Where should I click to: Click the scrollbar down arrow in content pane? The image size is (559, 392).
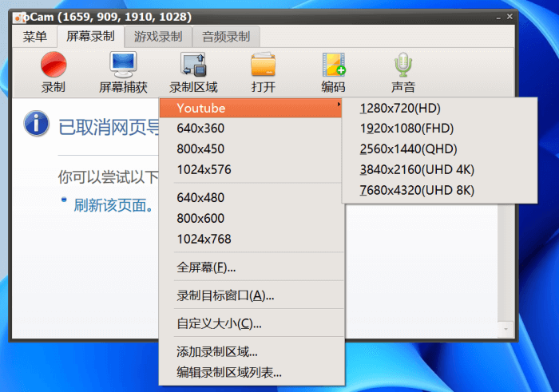tap(505, 329)
